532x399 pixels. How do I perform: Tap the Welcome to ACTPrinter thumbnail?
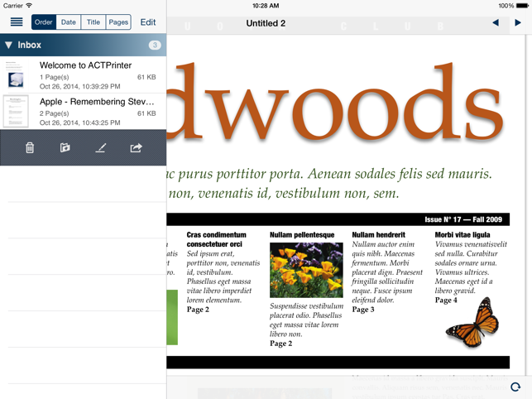[x=16, y=75]
